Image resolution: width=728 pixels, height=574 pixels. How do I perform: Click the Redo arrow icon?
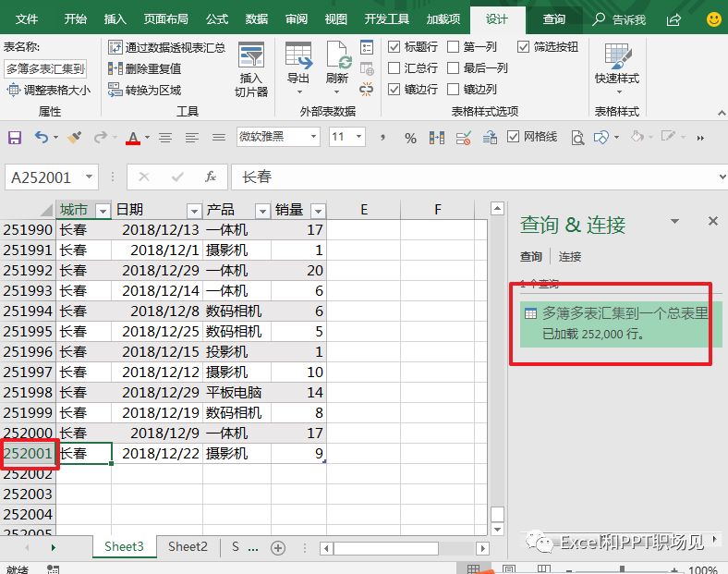(101, 138)
